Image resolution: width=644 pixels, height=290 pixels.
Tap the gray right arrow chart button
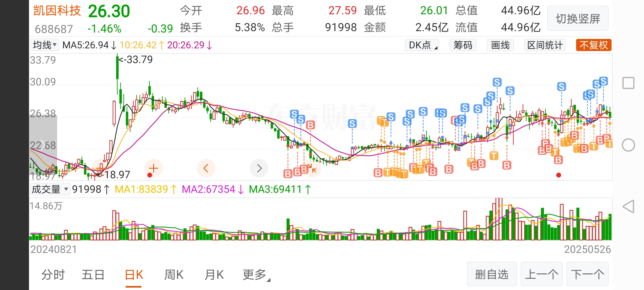(x=259, y=168)
